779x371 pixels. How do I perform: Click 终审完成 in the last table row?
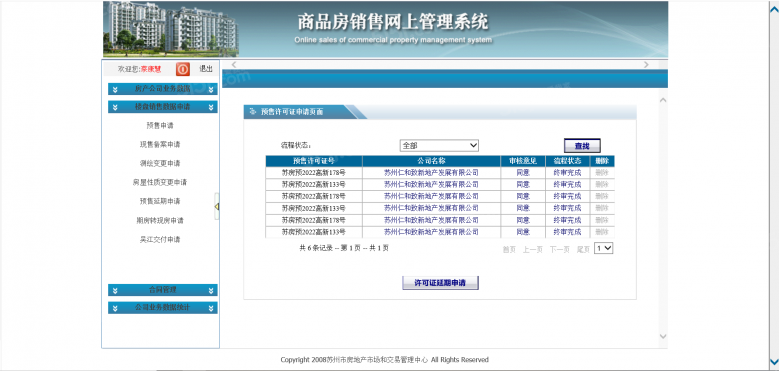click(x=567, y=232)
